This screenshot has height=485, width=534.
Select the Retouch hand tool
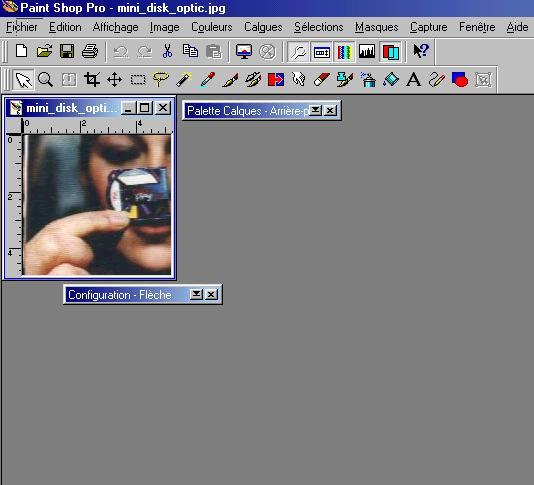tap(299, 80)
